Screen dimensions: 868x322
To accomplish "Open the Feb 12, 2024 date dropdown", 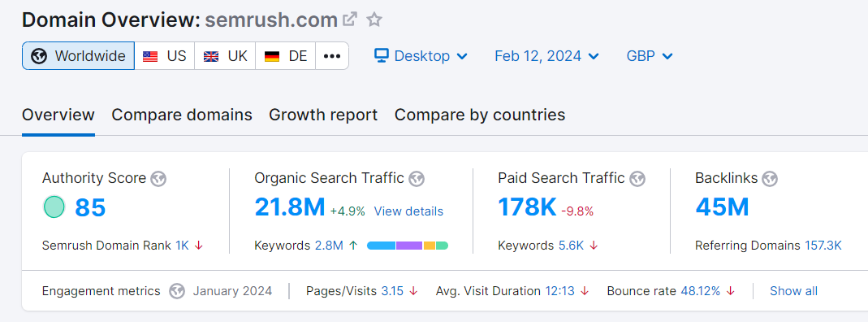I will tap(547, 56).
